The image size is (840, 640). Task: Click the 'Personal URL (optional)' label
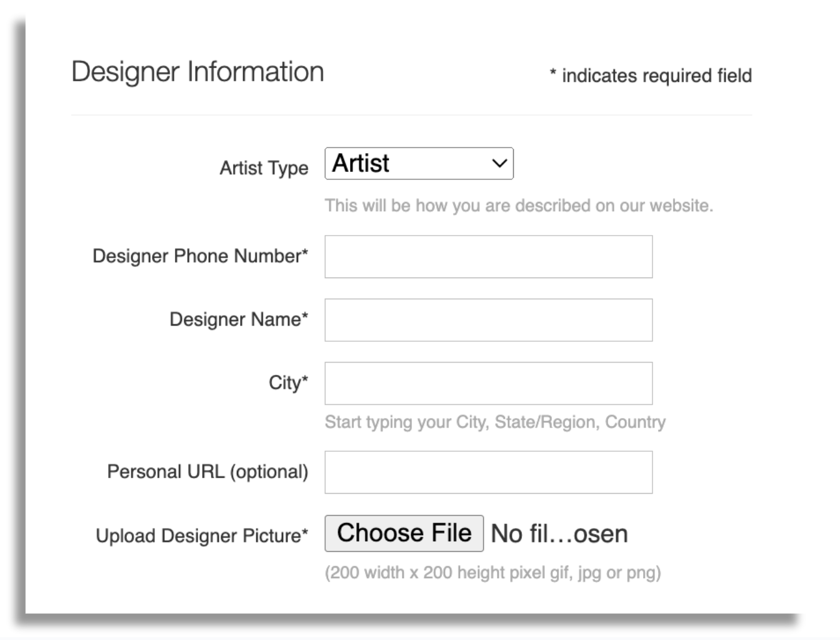pos(207,471)
